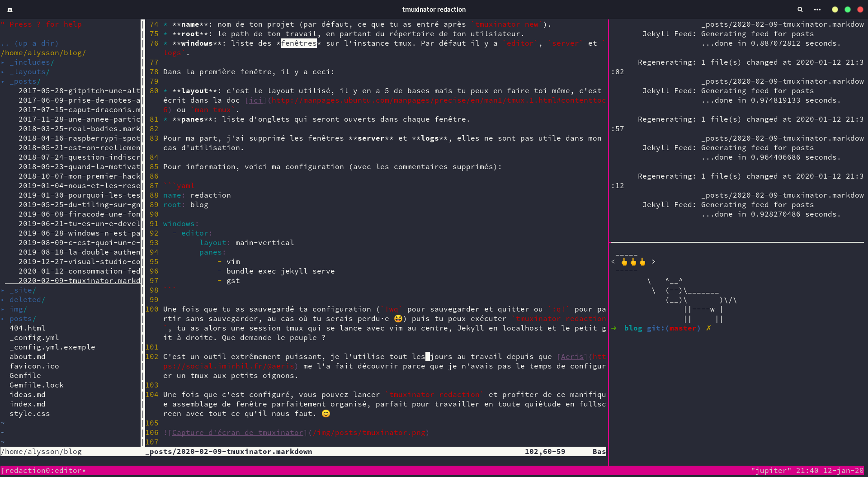Screen dimensions: 868x477
Task: Open the three-dots menu in the title bar
Action: click(x=817, y=9)
